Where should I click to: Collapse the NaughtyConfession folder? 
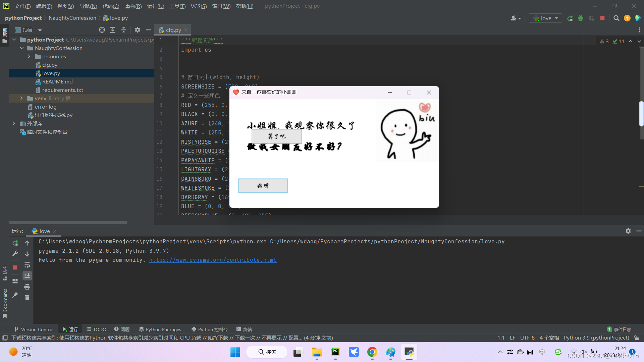tap(22, 48)
